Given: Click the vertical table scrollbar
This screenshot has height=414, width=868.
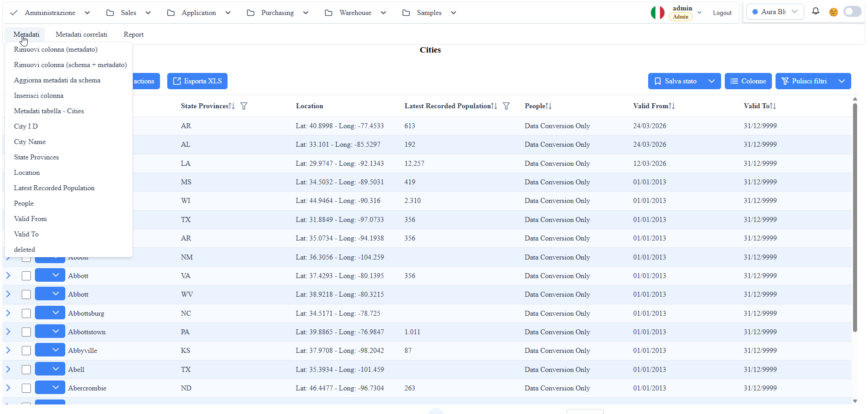Looking at the screenshot, I should pos(855,217).
